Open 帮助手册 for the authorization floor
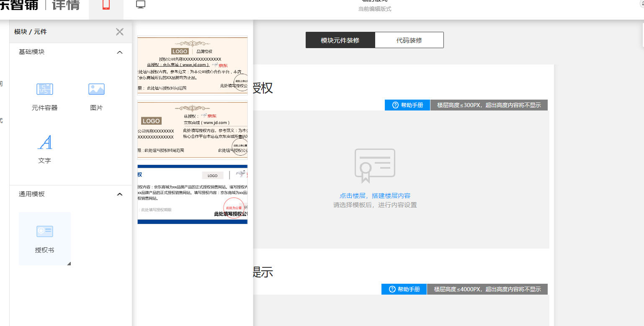644x326 pixels. [407, 105]
